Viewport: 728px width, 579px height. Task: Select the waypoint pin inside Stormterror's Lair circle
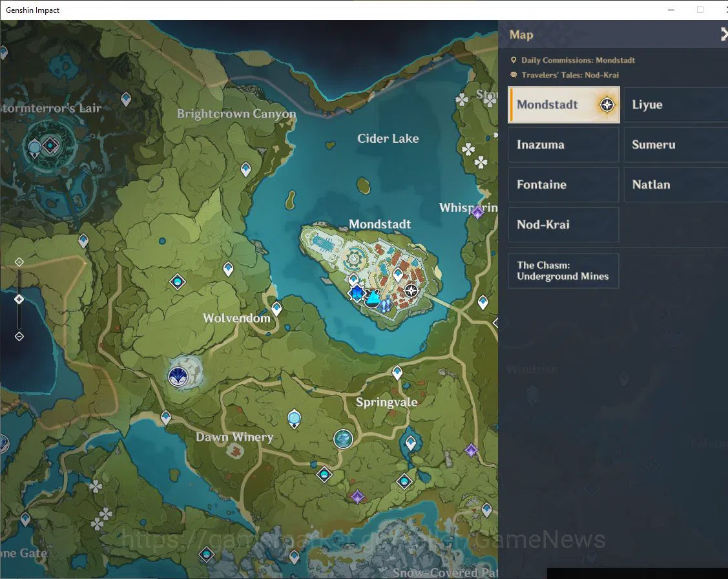[x=34, y=149]
